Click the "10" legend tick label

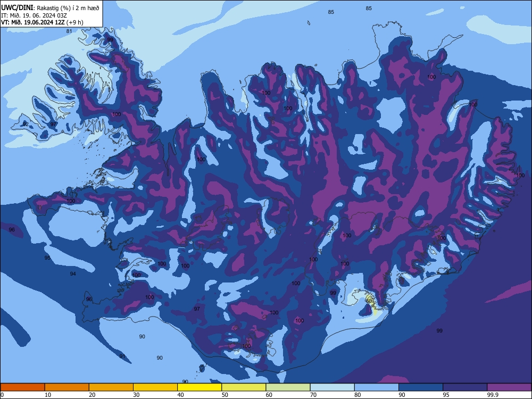(48, 395)
